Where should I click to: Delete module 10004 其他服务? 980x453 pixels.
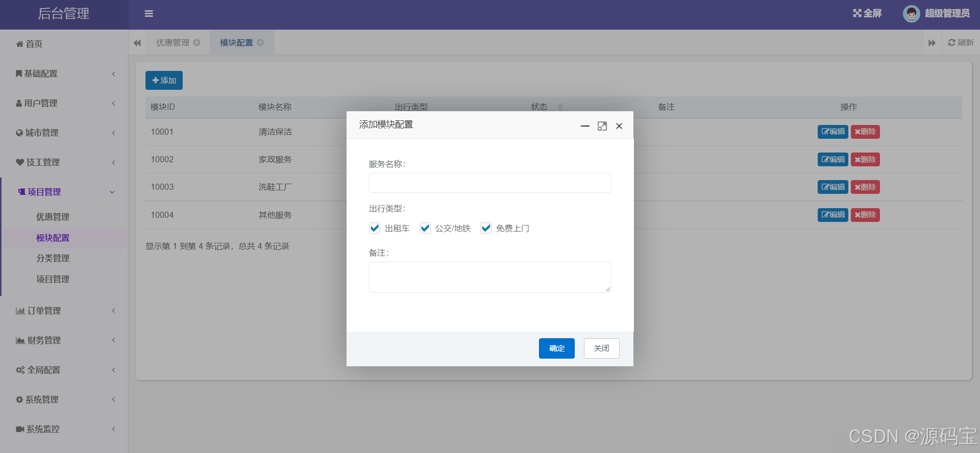[x=865, y=215]
